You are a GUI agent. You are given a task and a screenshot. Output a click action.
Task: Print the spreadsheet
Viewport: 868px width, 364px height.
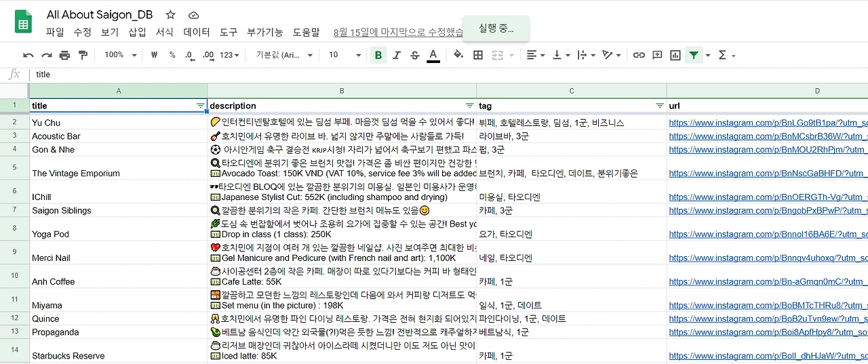coord(64,55)
